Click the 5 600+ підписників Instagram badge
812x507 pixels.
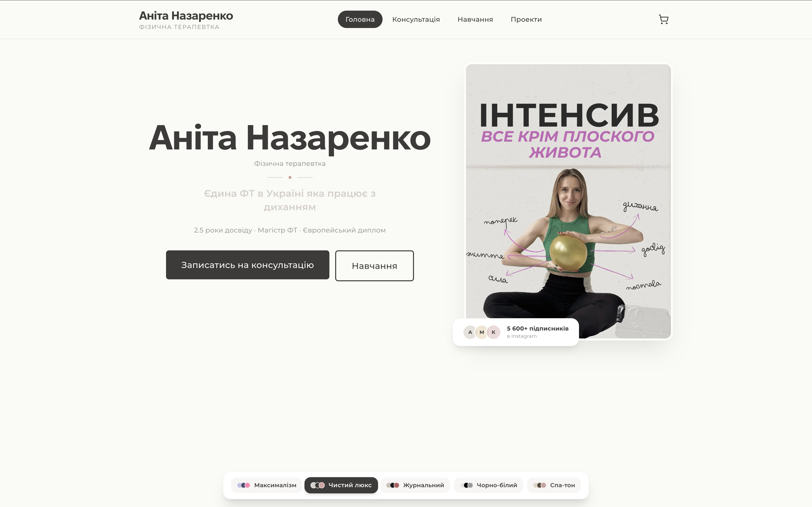(516, 332)
